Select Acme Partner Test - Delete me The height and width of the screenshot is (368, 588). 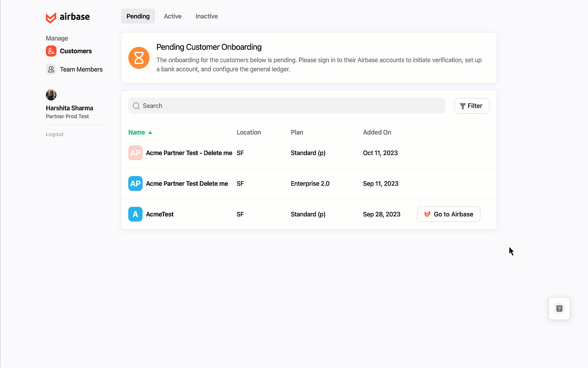point(189,153)
